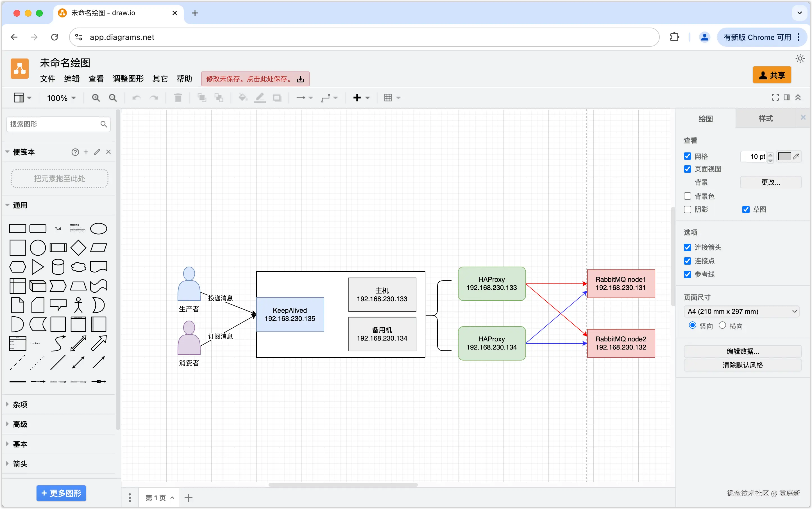Switch to the 样式 tab

click(766, 118)
